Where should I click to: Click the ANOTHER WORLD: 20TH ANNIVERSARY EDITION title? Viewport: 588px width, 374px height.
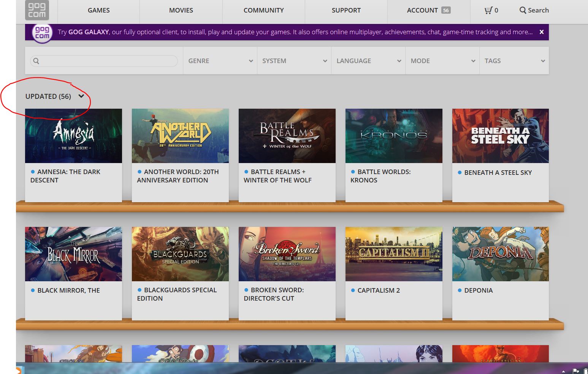coord(178,176)
